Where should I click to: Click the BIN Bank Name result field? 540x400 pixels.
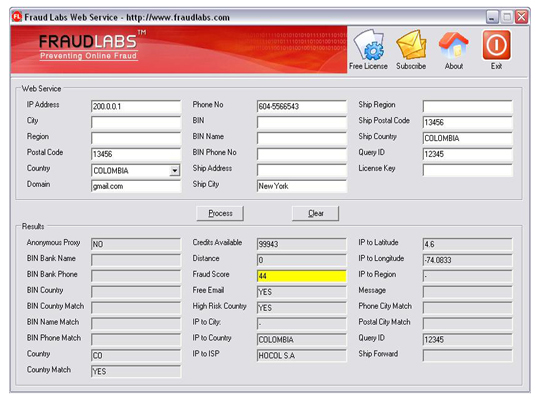point(136,260)
